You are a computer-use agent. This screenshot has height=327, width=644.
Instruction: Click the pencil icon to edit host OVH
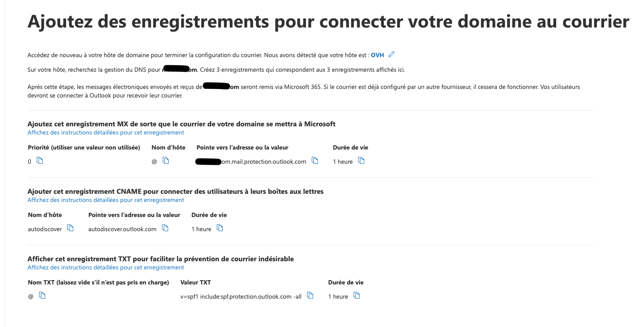(x=391, y=55)
